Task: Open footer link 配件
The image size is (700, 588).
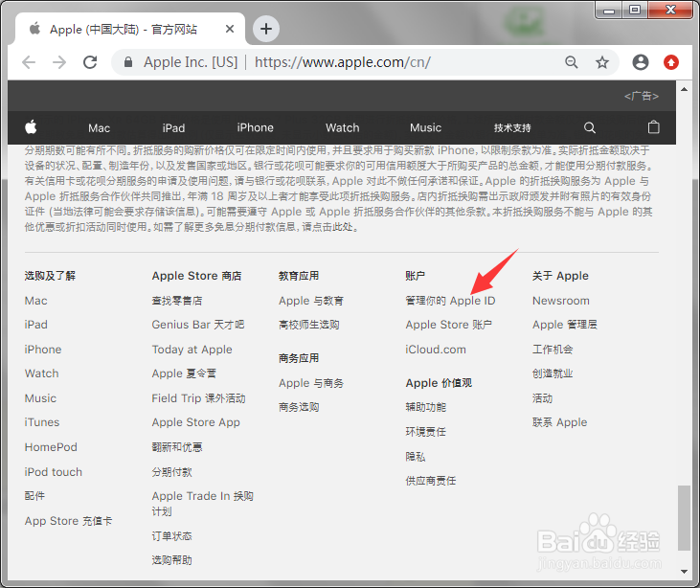Action: (x=34, y=495)
